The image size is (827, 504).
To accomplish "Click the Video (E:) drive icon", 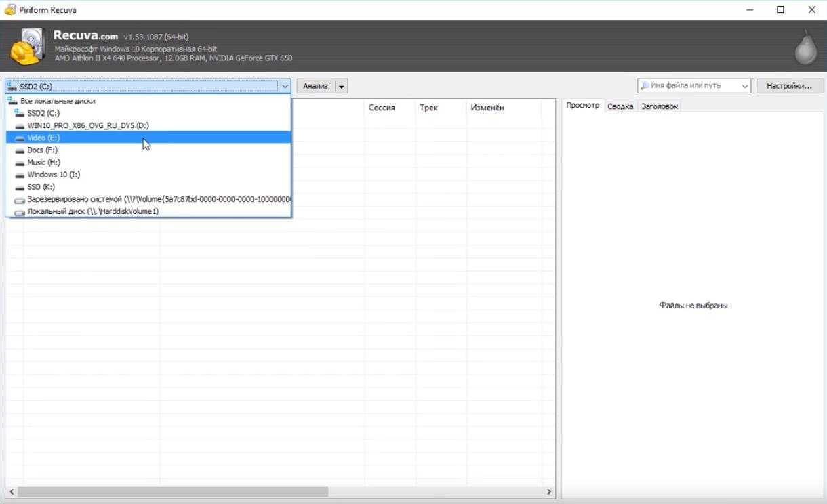I will click(20, 138).
